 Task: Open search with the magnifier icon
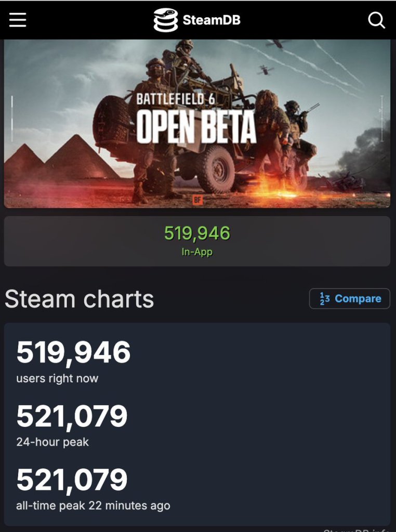click(376, 20)
